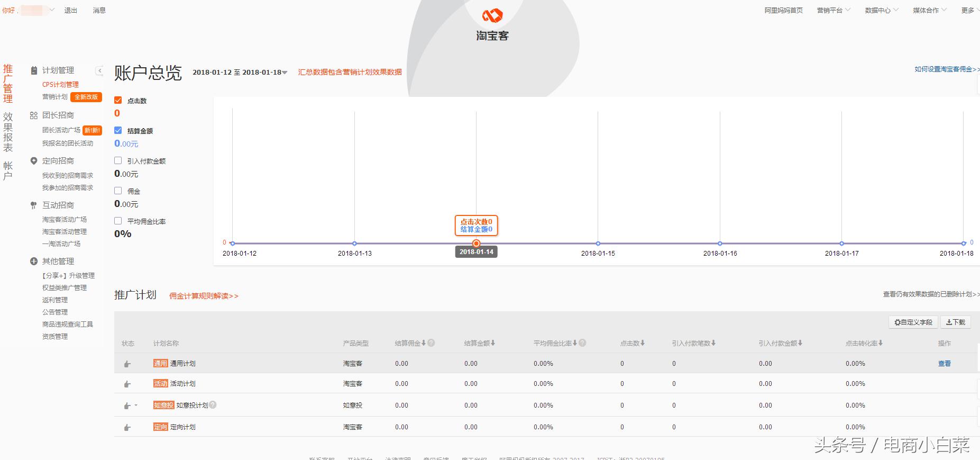Click the 自定义字段 button
This screenshot has height=460, width=980.
click(913, 322)
